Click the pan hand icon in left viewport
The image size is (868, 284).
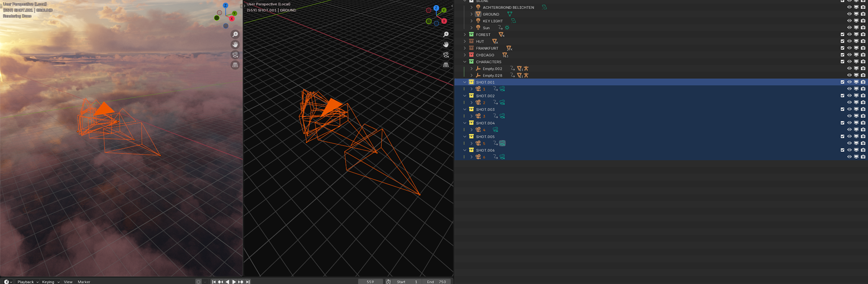(235, 44)
